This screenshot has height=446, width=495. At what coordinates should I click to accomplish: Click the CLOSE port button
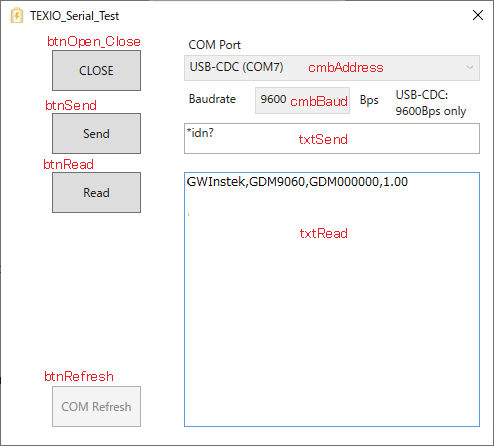96,70
